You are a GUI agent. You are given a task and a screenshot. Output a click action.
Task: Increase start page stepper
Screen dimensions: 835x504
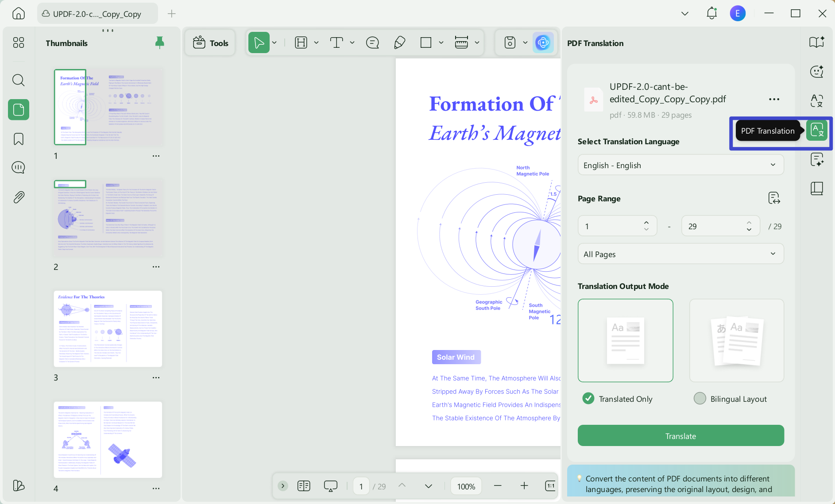646,223
